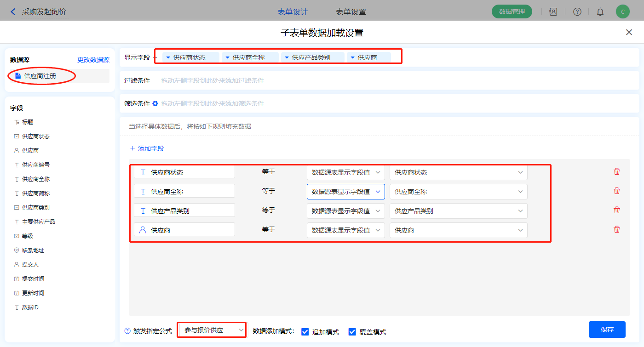Click the green user avatar icon
Image resolution: width=644 pixels, height=347 pixels.
point(622,12)
